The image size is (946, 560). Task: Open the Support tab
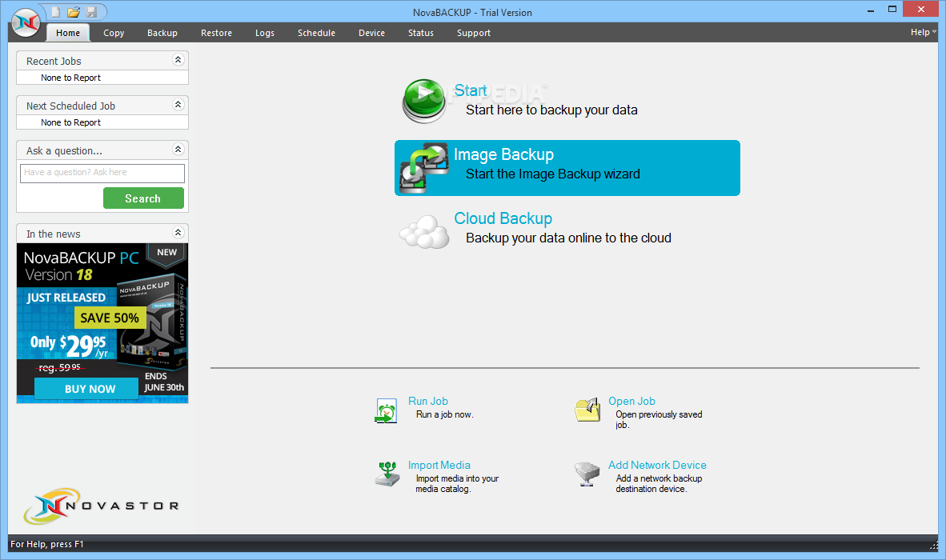[x=474, y=33]
